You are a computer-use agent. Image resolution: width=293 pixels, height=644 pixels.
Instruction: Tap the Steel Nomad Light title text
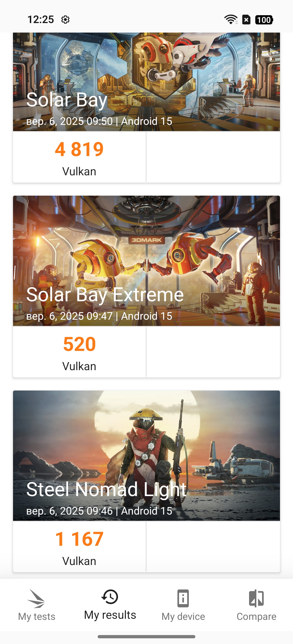pyautogui.click(x=106, y=490)
